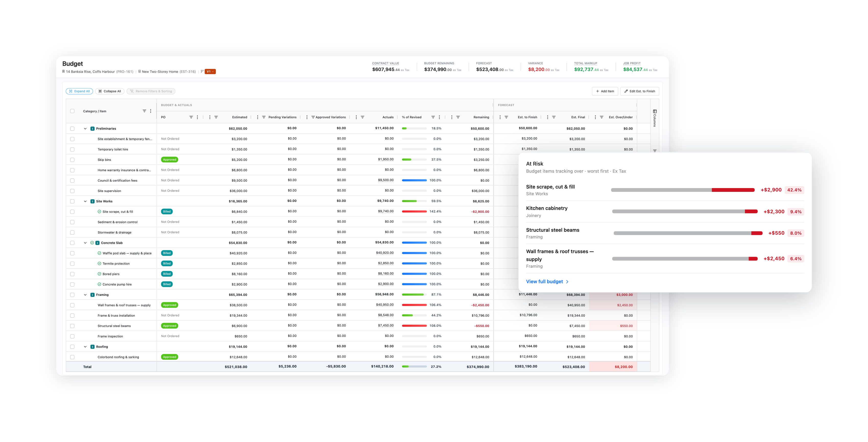This screenshot has width=868, height=442.
Task: Click the Expand All button
Action: (x=79, y=91)
